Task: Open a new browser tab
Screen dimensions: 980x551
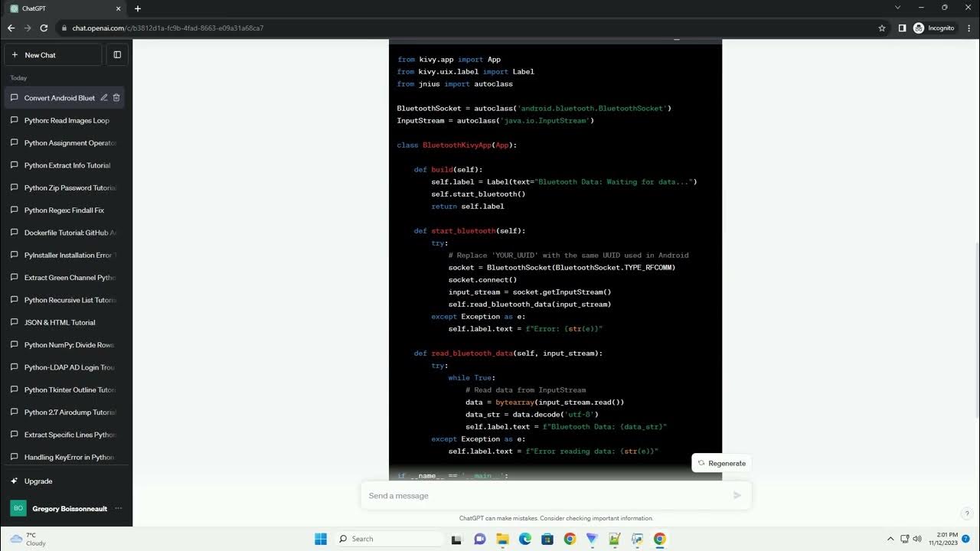Action: [138, 8]
